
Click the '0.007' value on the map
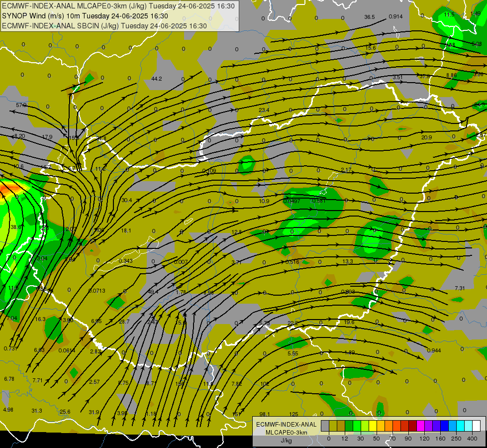pyautogui.click(x=181, y=262)
